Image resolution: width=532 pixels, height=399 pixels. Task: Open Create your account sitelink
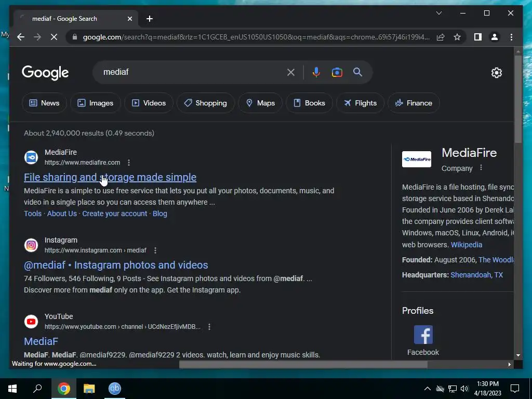tap(115, 214)
